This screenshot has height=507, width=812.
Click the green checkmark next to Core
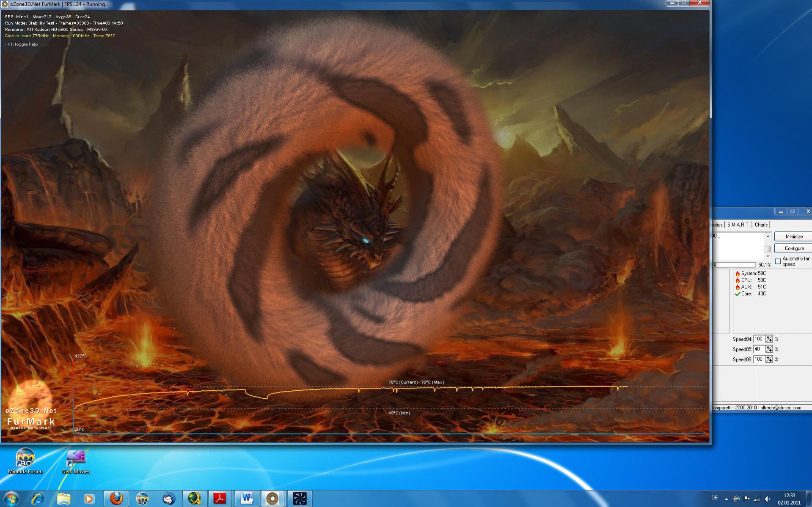click(738, 293)
